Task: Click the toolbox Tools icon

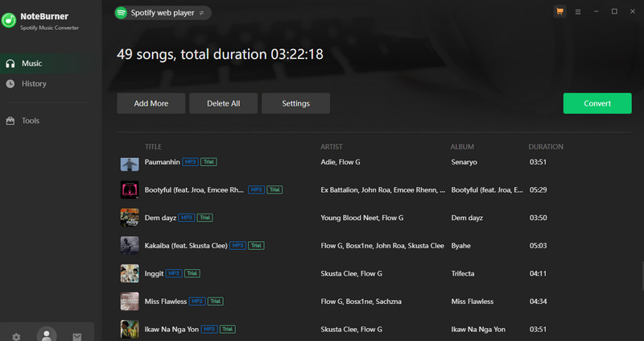Action: [10, 121]
